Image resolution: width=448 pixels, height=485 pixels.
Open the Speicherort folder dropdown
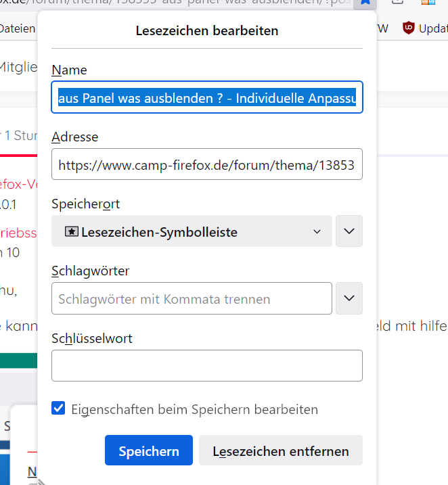coord(192,231)
